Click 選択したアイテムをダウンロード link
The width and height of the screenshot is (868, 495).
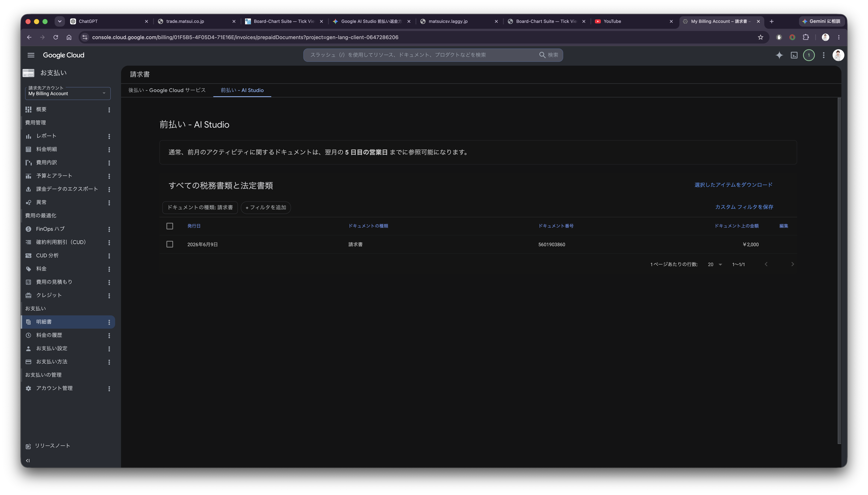pyautogui.click(x=733, y=185)
